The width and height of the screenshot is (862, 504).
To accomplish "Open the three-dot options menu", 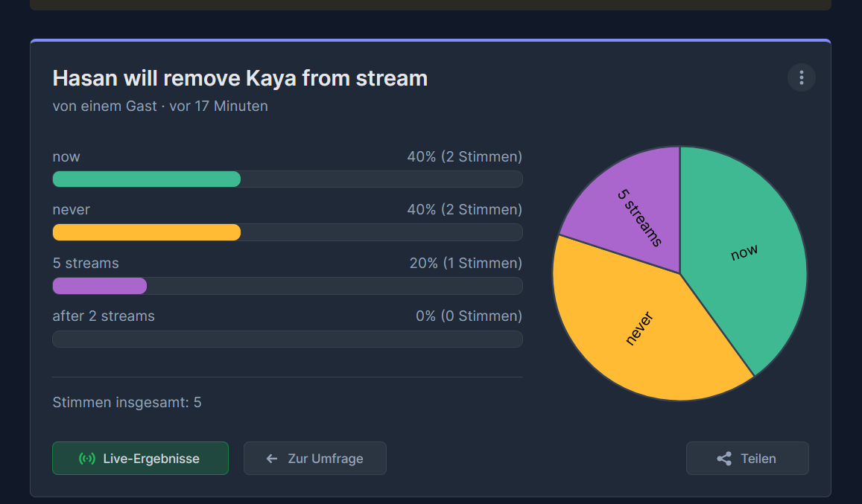I will tap(801, 78).
